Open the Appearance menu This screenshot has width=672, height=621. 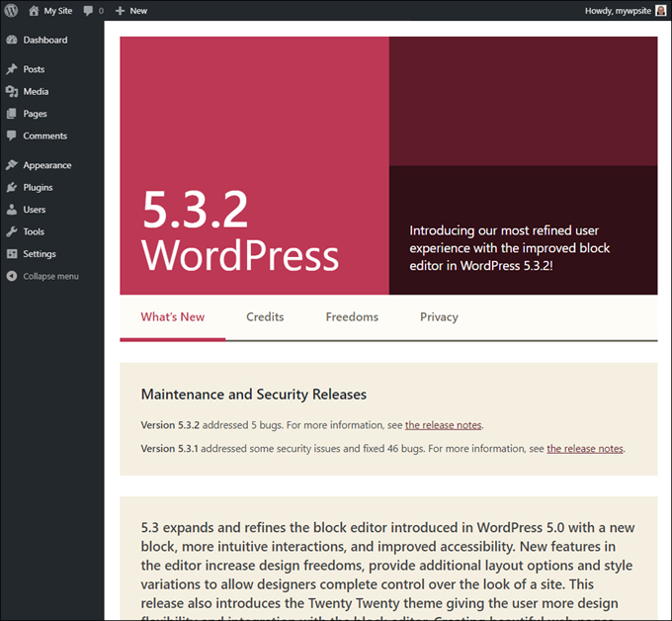pos(47,165)
